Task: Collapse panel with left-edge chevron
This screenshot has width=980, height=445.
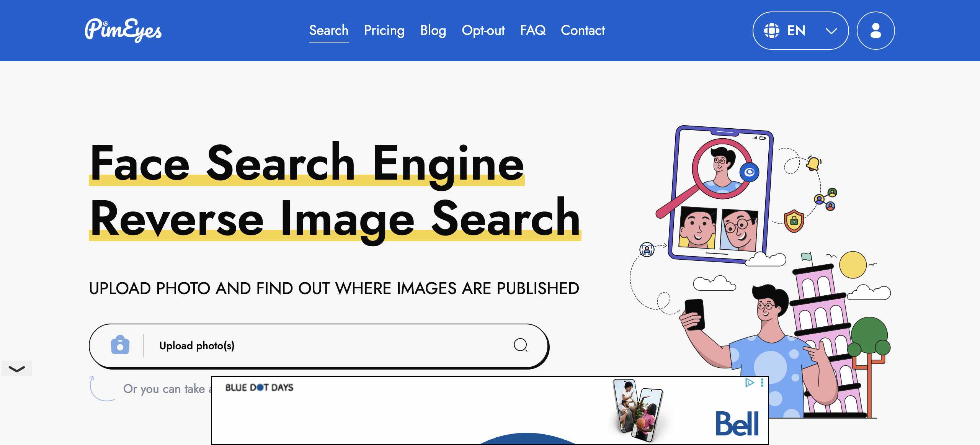Action: click(x=16, y=369)
